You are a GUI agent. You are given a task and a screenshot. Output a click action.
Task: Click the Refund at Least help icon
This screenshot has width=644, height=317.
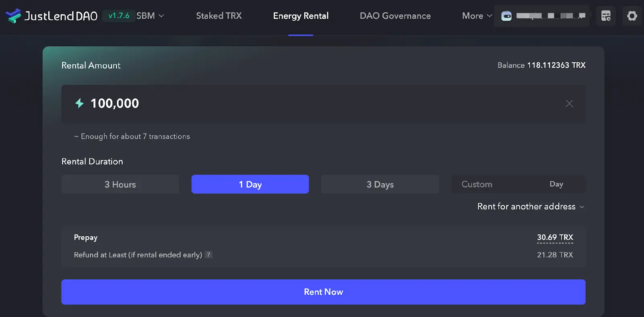208,255
